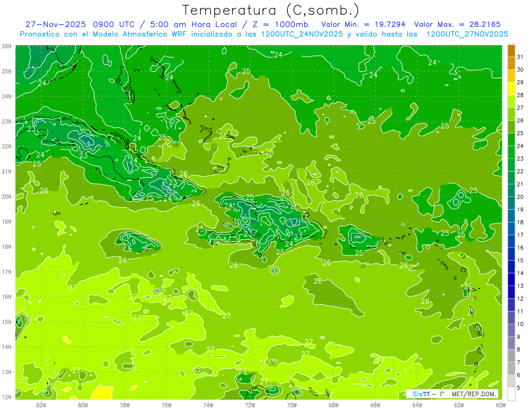Click the 14N latitude axis label

(6, 347)
